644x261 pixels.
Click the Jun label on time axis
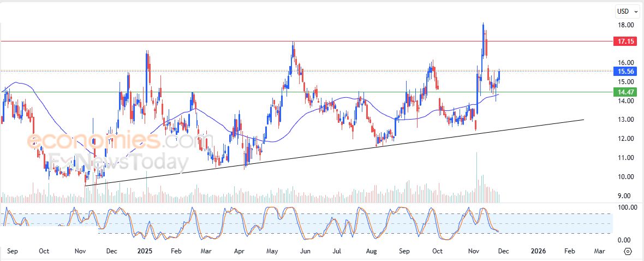point(305,251)
